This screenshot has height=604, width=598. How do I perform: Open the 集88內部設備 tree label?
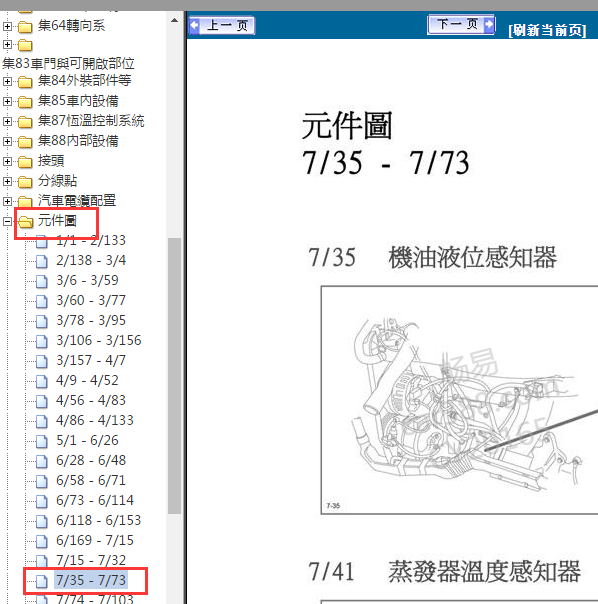[78, 141]
